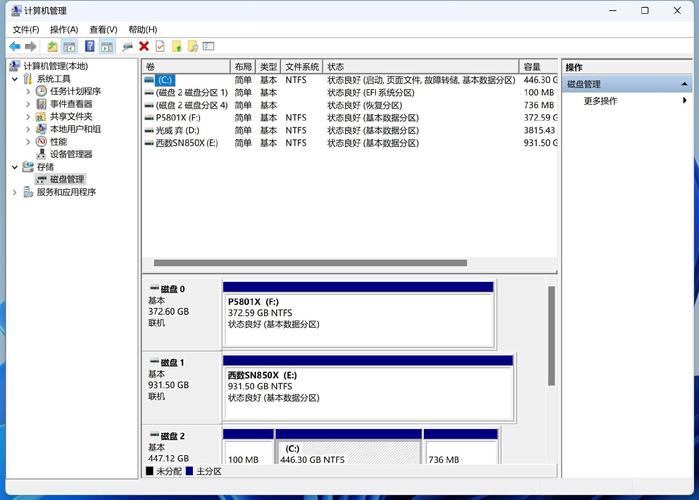Collapse the 系统工具 tree node

point(15,79)
